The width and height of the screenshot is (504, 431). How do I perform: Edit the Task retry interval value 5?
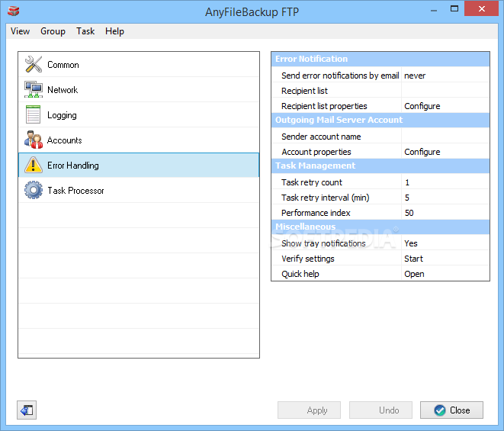(445, 197)
